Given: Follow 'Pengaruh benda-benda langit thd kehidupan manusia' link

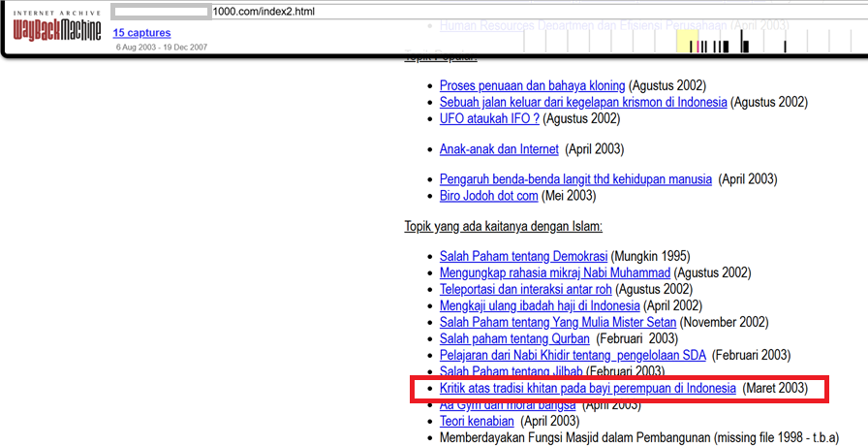Looking at the screenshot, I should tap(575, 179).
